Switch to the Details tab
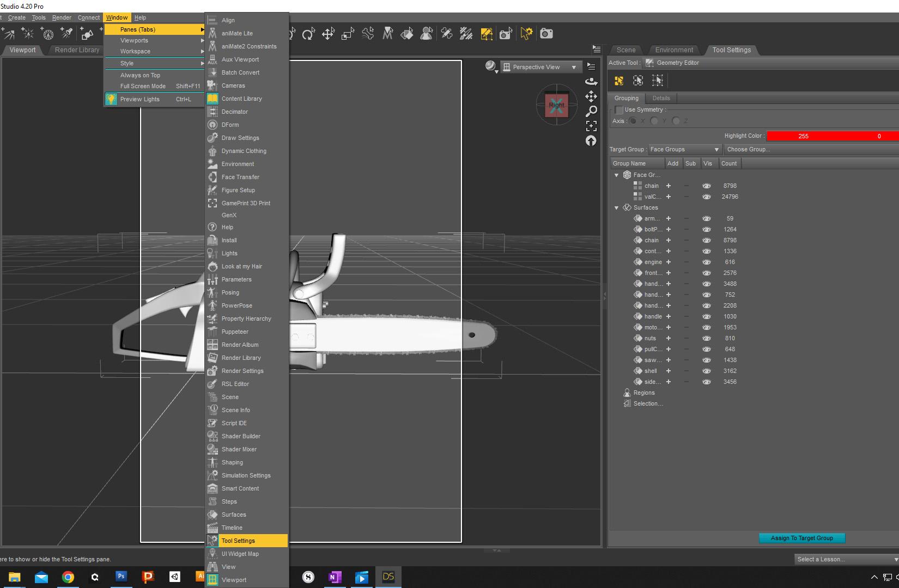 click(661, 99)
